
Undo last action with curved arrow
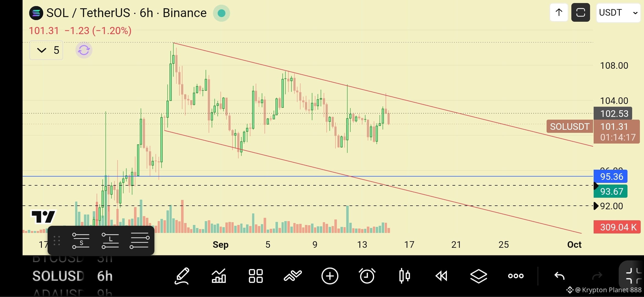[x=559, y=276]
